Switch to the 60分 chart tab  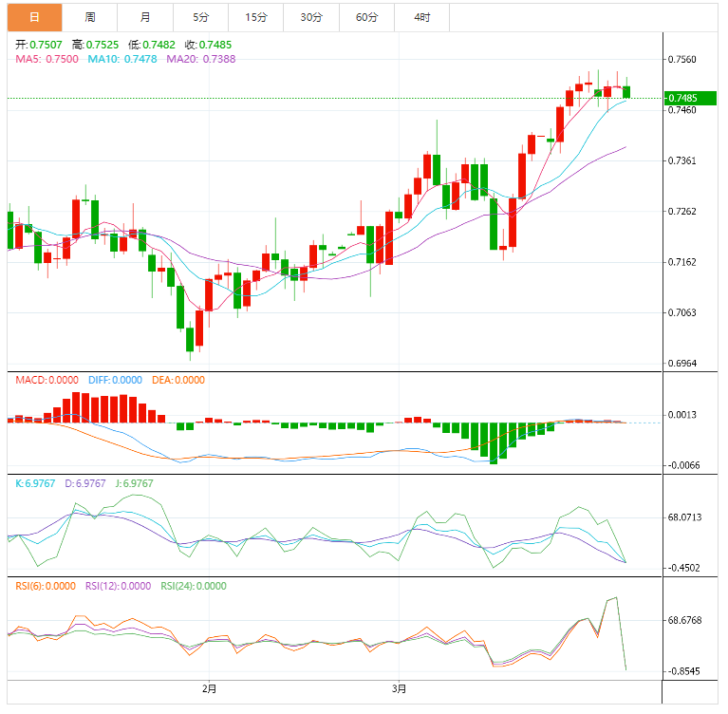pos(366,17)
